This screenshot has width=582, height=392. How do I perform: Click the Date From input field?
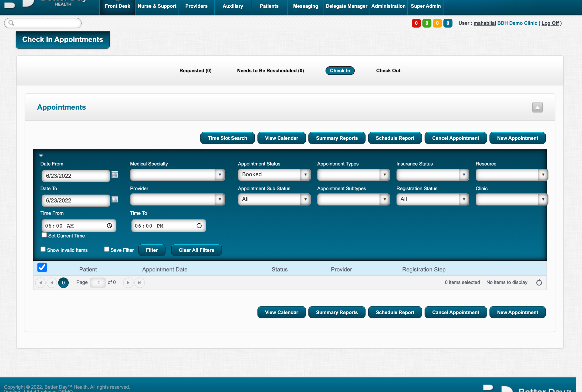[76, 176]
